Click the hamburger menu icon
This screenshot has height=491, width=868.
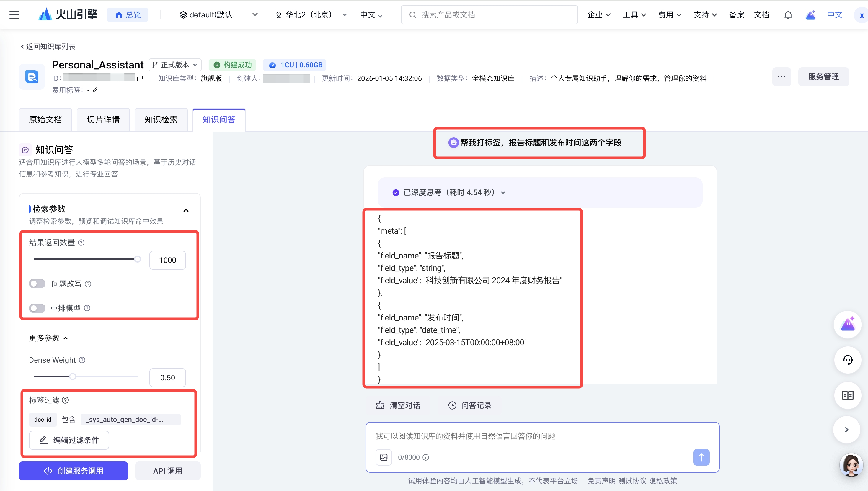coord(14,15)
